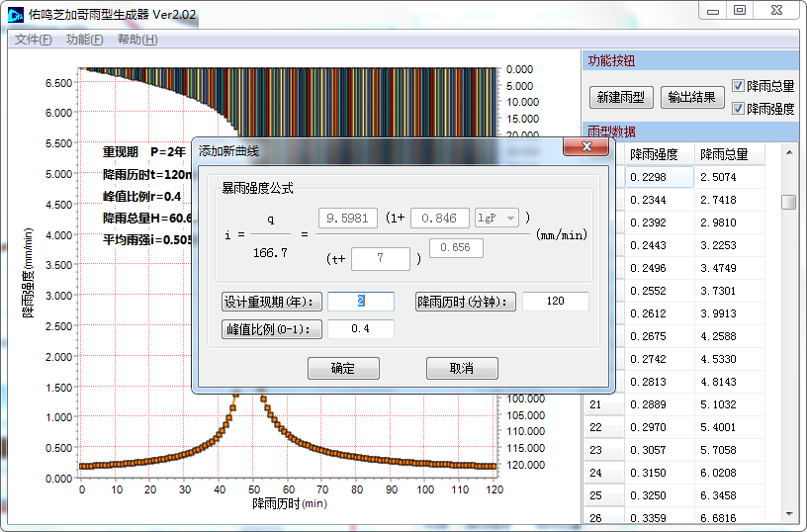Click the data table scroll-up arrow
The width and height of the screenshot is (807, 532).
click(788, 153)
